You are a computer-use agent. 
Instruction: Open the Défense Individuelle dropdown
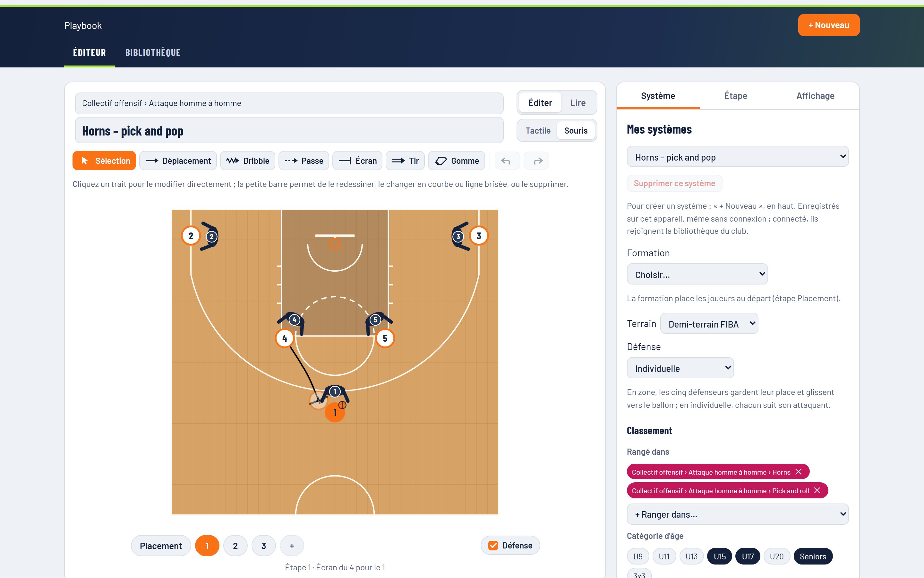680,368
